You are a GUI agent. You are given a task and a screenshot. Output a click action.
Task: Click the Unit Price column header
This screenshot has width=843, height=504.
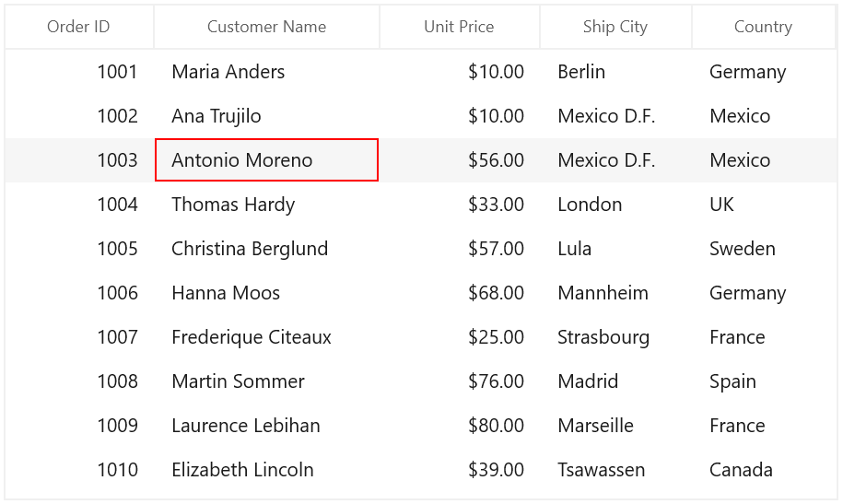(459, 27)
